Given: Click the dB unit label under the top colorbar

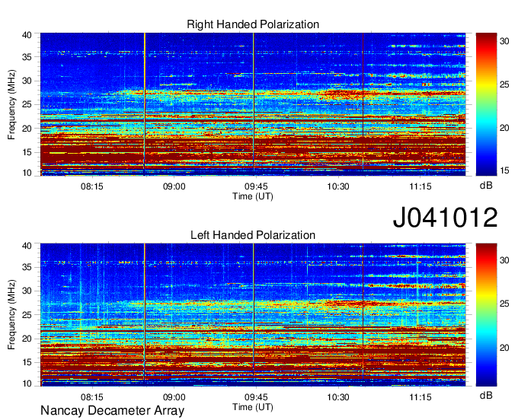Looking at the screenshot, I should click(486, 186).
